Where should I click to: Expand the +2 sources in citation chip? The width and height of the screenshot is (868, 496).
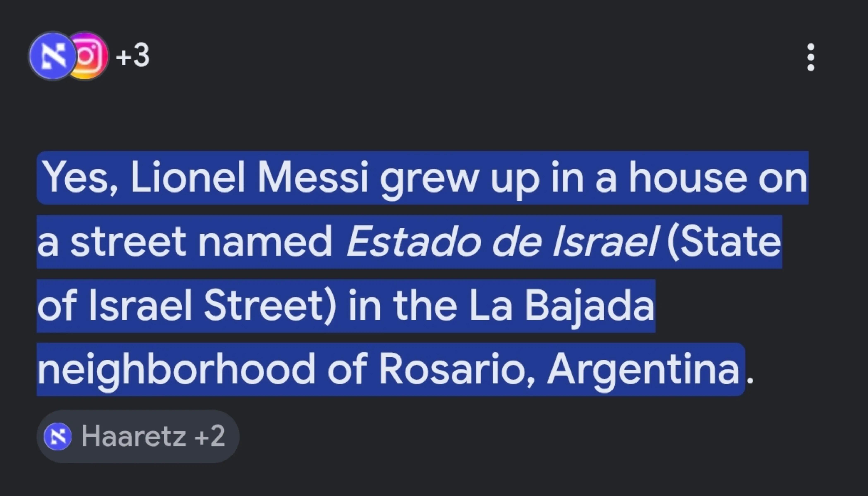pos(210,436)
